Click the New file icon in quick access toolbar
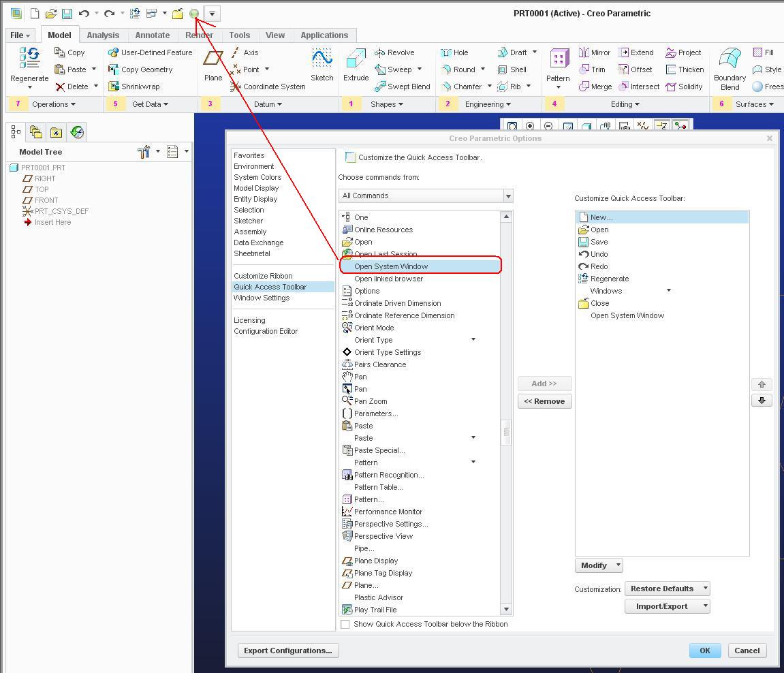Screen dimensions: 784x673 point(35,14)
